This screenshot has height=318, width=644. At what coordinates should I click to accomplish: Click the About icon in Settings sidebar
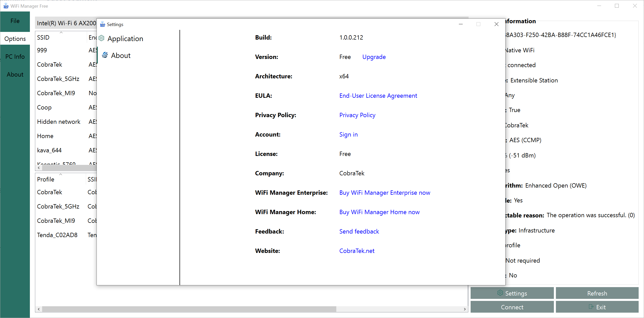tap(105, 55)
